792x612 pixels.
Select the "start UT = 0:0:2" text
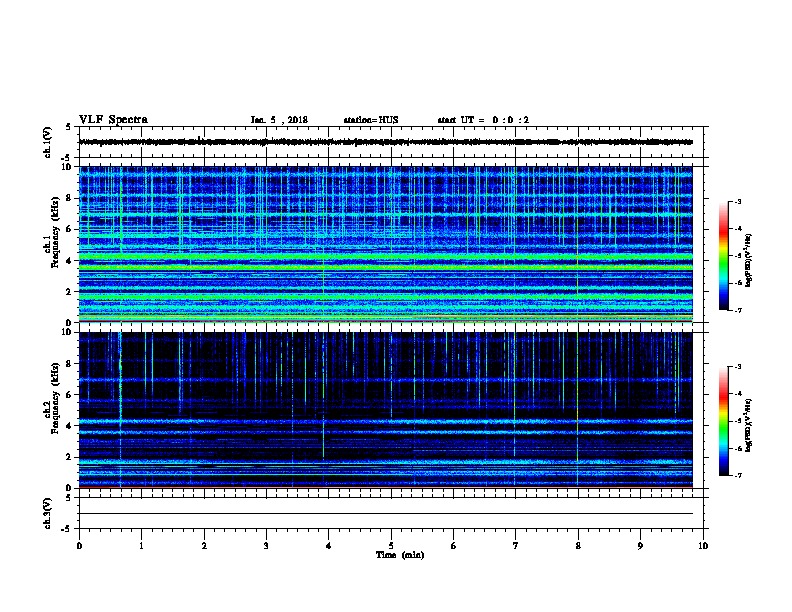pos(483,120)
